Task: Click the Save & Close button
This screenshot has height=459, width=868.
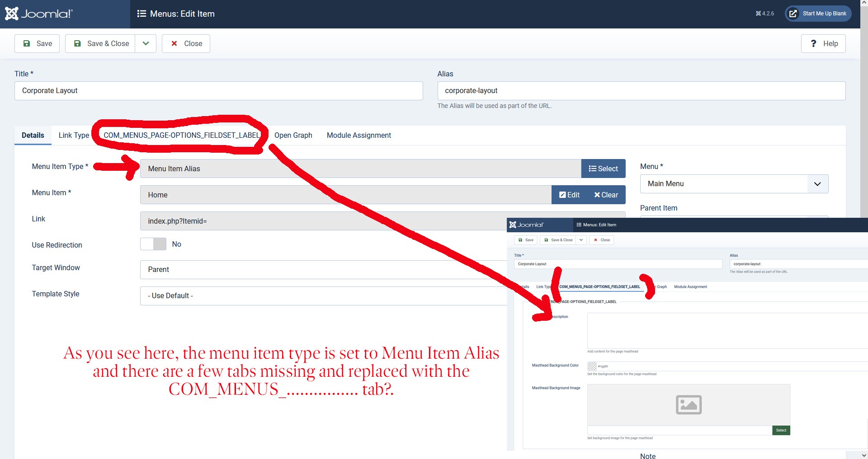Action: coord(100,43)
